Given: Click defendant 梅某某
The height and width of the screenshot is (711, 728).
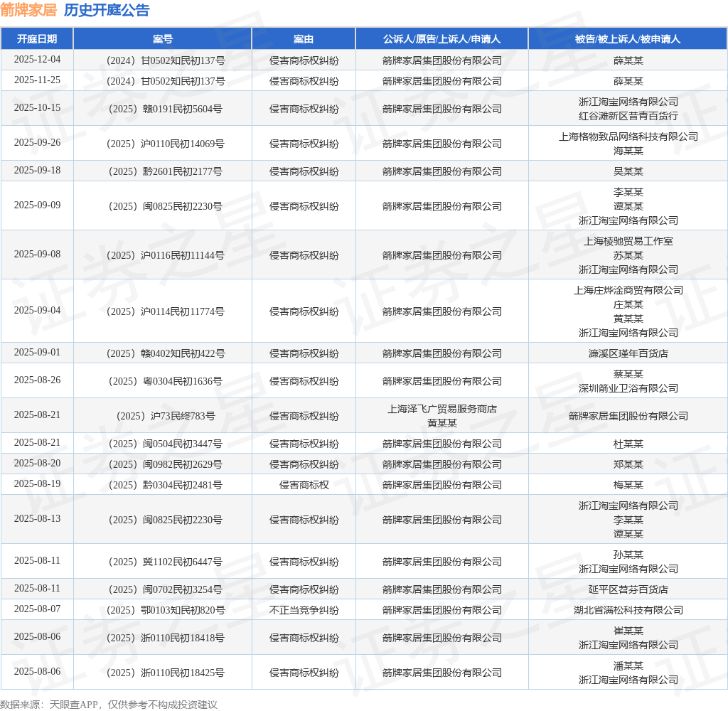Looking at the screenshot, I should (628, 486).
